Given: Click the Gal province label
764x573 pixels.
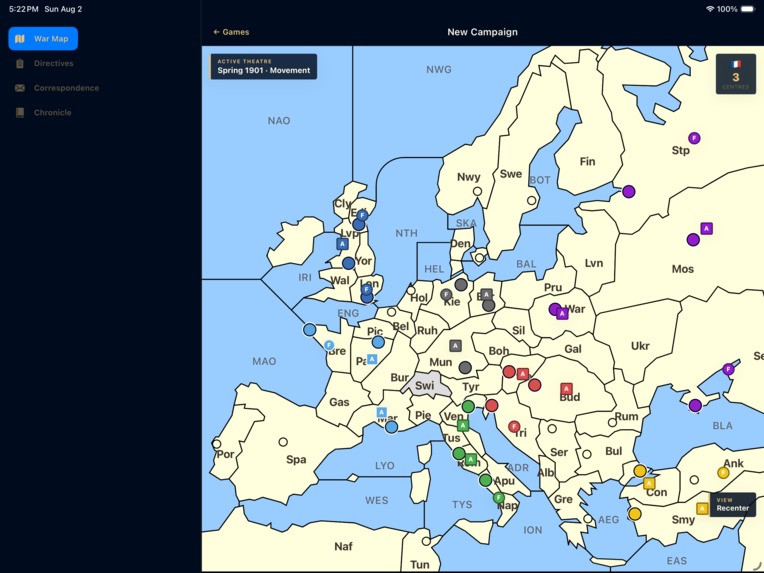Looking at the screenshot, I should (x=573, y=349).
